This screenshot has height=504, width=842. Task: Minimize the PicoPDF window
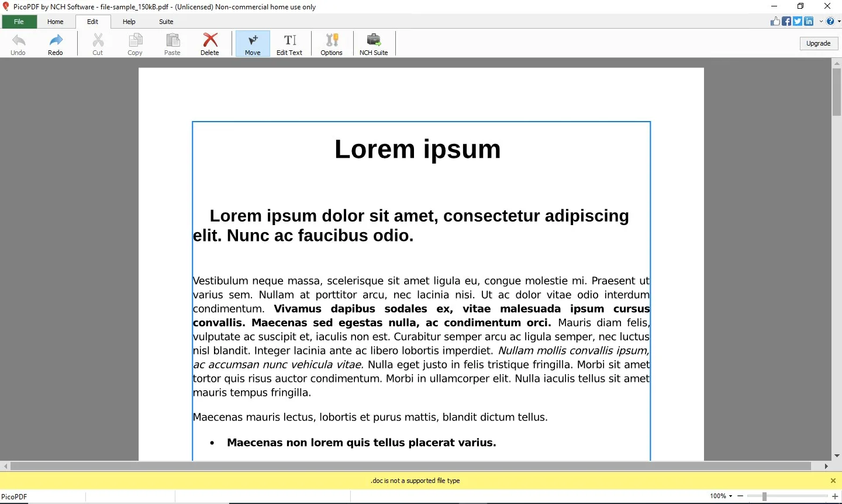pyautogui.click(x=774, y=6)
